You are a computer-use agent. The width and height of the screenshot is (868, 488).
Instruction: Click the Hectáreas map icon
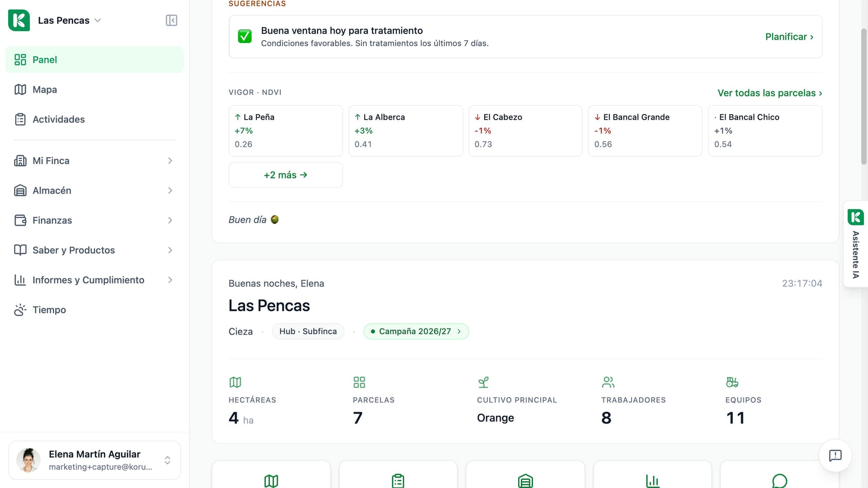(235, 382)
